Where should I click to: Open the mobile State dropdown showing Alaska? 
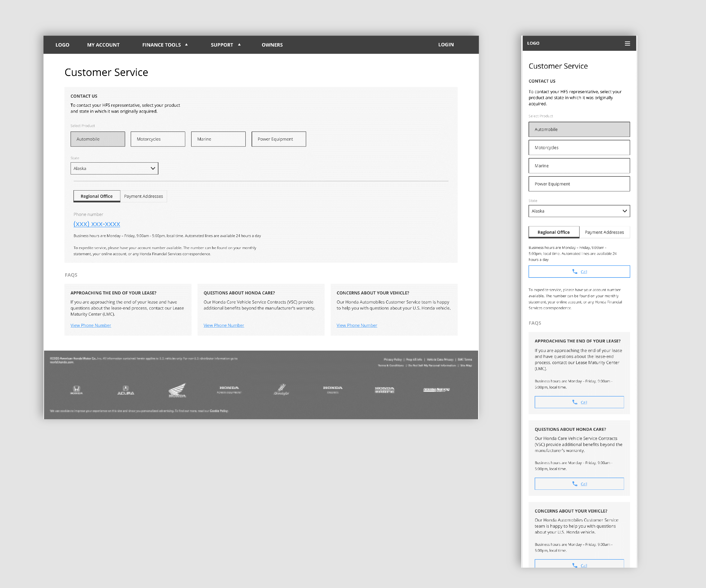coord(579,211)
